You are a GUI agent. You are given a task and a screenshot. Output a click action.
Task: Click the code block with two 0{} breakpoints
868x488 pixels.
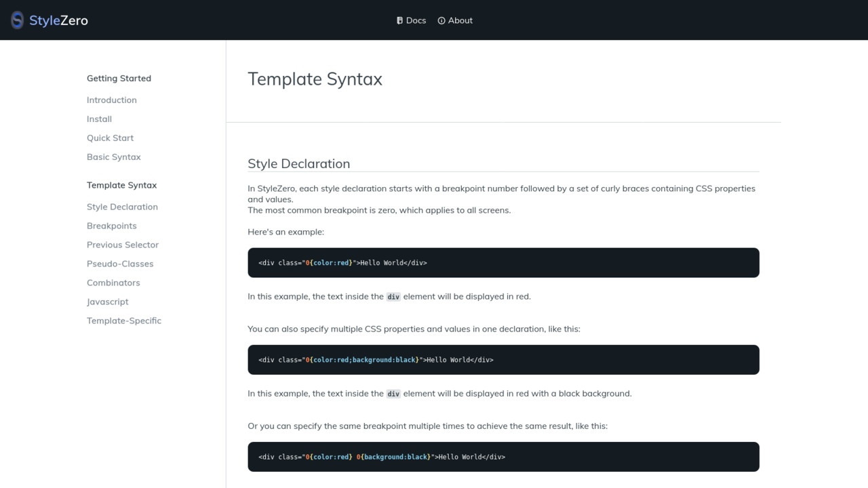503,457
